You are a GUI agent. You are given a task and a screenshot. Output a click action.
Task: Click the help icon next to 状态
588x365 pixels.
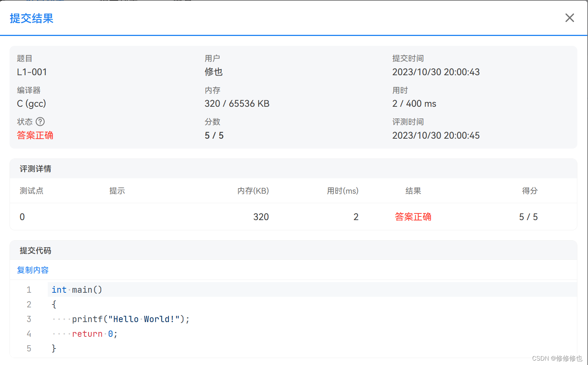40,121
